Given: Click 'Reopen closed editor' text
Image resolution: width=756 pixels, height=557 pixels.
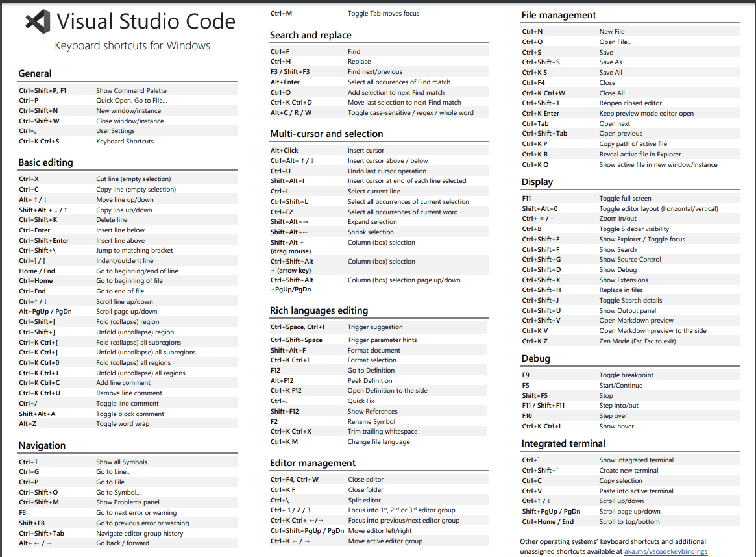Looking at the screenshot, I should pos(631,103).
